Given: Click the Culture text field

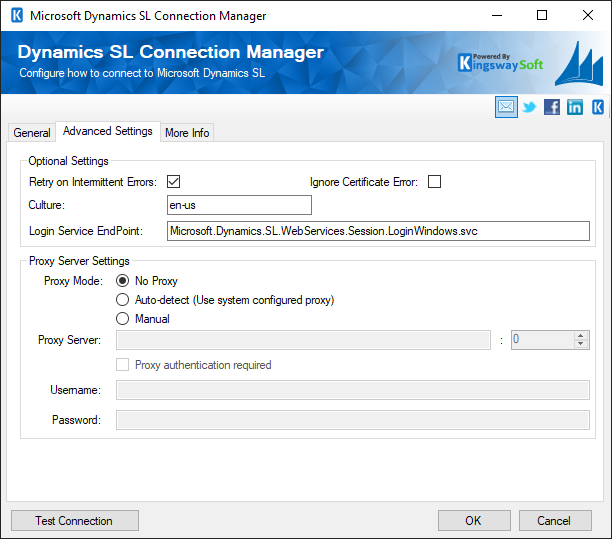Looking at the screenshot, I should click(x=239, y=205).
